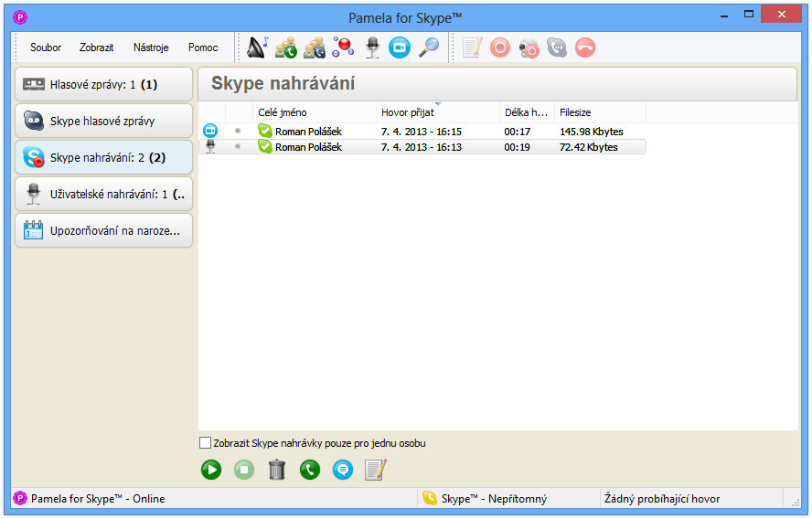Click the red ball molecule toolbar icon
The image size is (812, 519).
click(343, 48)
